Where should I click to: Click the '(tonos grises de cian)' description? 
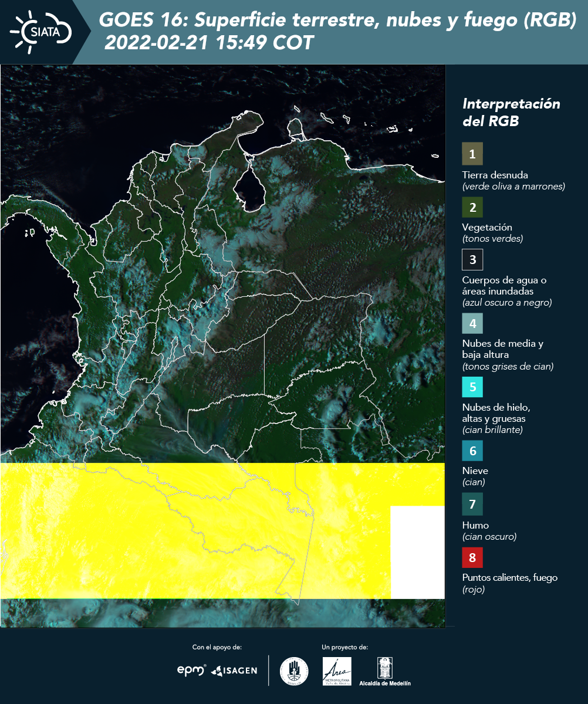(x=508, y=367)
